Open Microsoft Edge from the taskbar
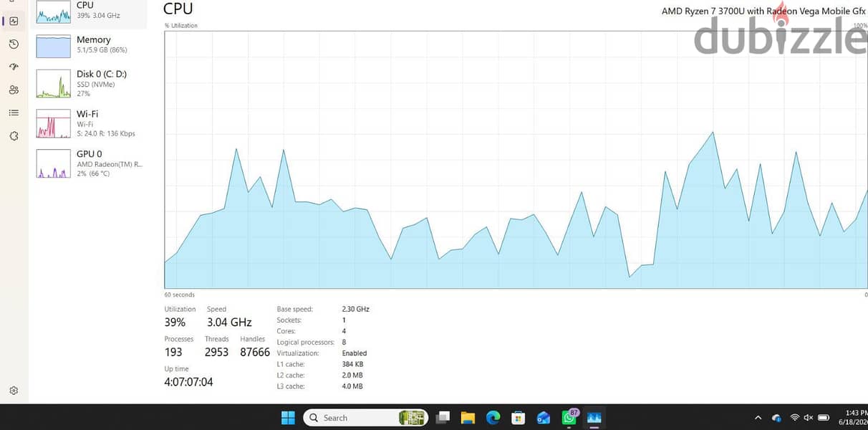The image size is (868, 430). pos(493,417)
